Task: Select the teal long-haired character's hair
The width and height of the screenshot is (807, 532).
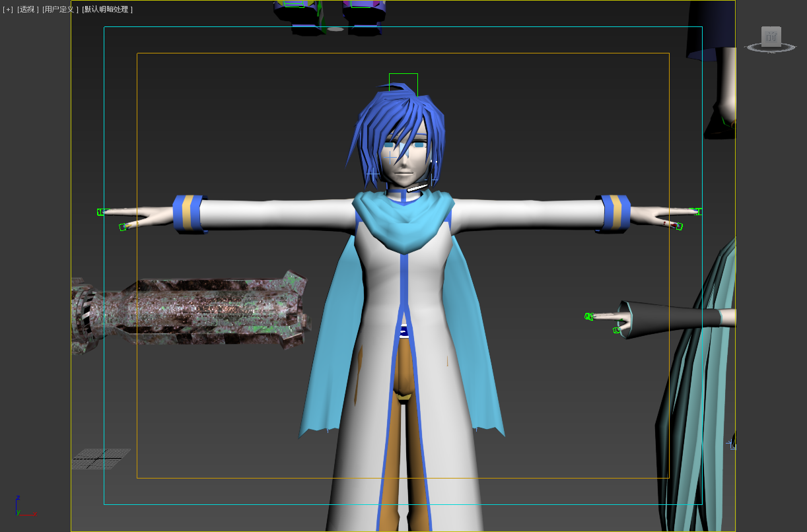Action: point(700,396)
